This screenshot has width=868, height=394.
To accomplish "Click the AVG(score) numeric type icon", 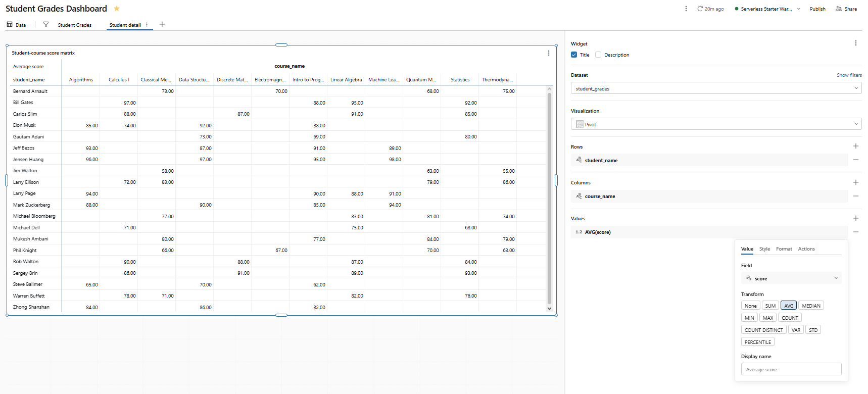I will 579,232.
